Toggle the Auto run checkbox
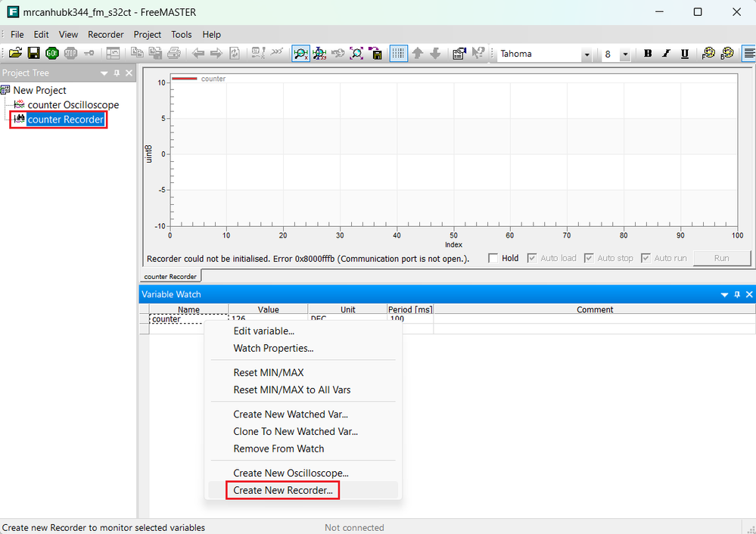The image size is (756, 534). click(646, 259)
